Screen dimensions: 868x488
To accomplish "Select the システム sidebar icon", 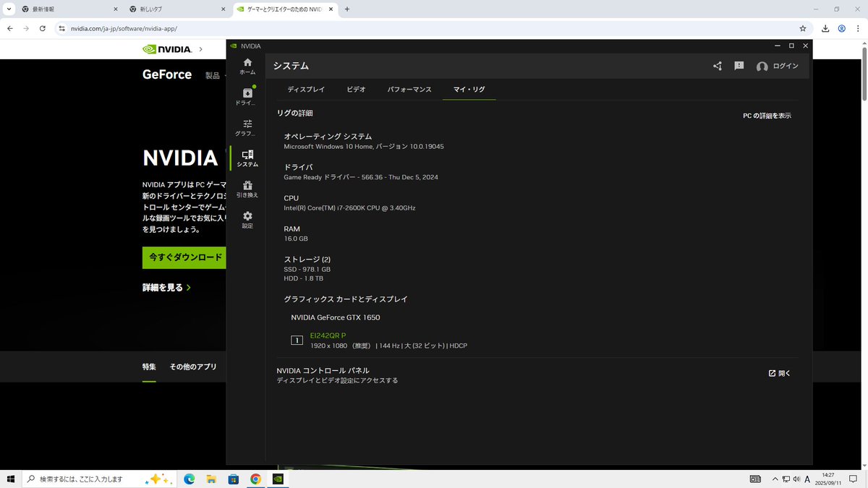I will [247, 158].
